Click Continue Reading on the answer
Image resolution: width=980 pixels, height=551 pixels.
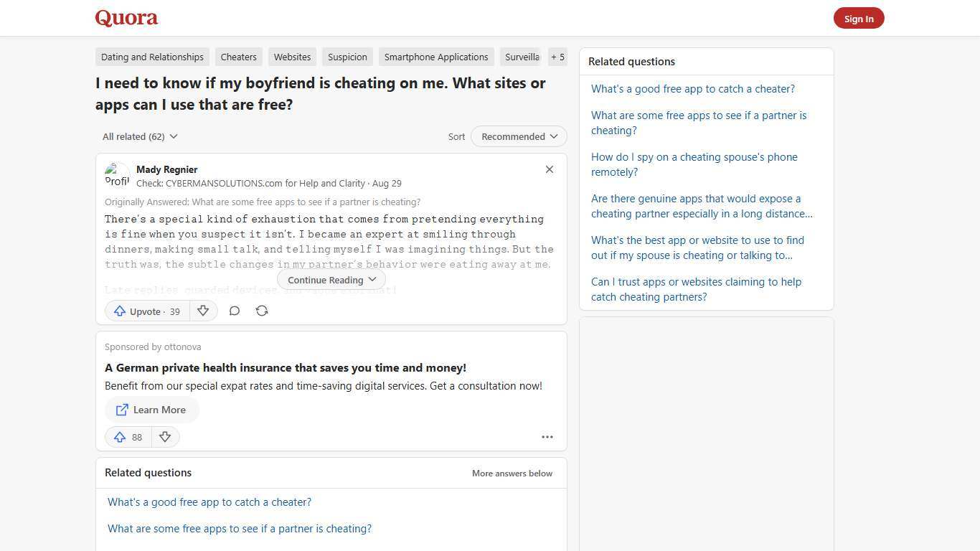331,280
